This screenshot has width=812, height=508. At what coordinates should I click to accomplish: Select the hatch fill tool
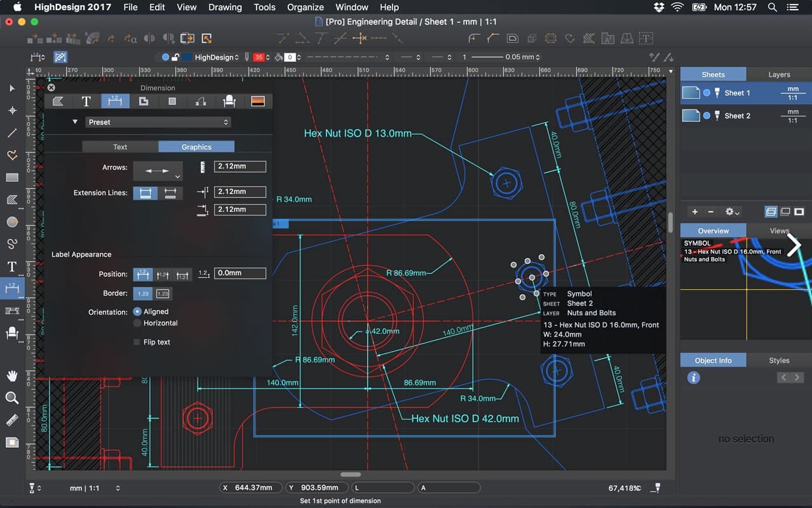pos(12,200)
